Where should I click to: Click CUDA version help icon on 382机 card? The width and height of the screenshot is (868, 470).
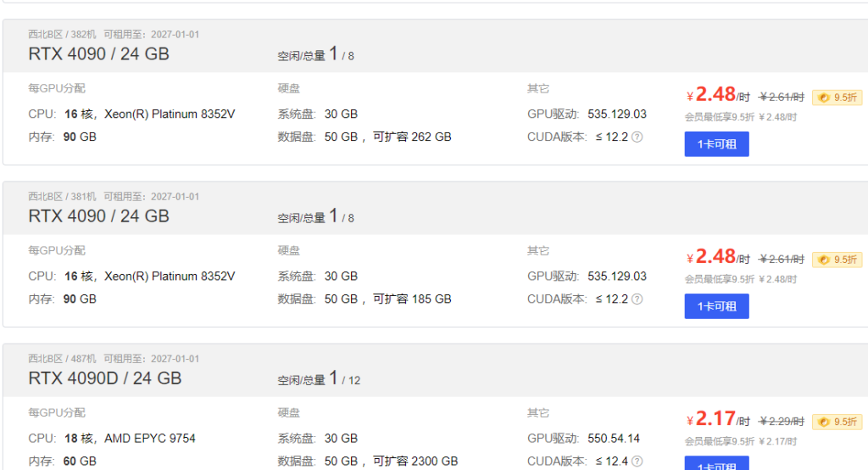click(637, 137)
